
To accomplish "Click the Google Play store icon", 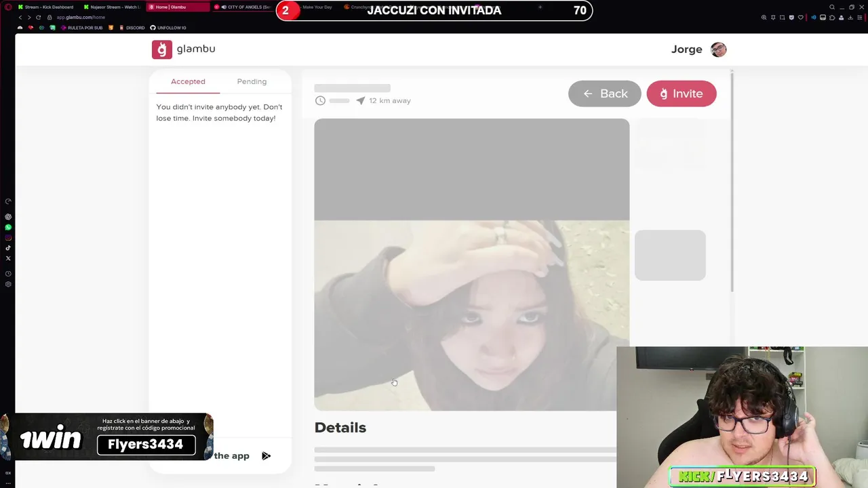I will 266,456.
